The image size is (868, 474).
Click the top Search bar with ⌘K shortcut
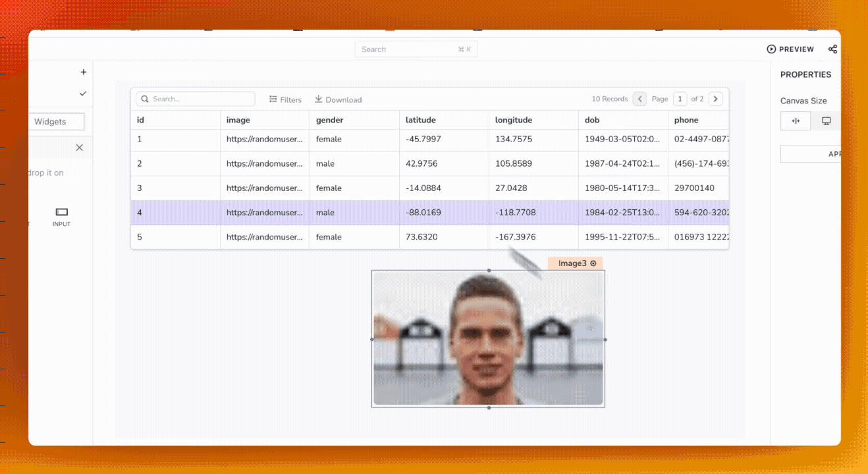pos(416,49)
